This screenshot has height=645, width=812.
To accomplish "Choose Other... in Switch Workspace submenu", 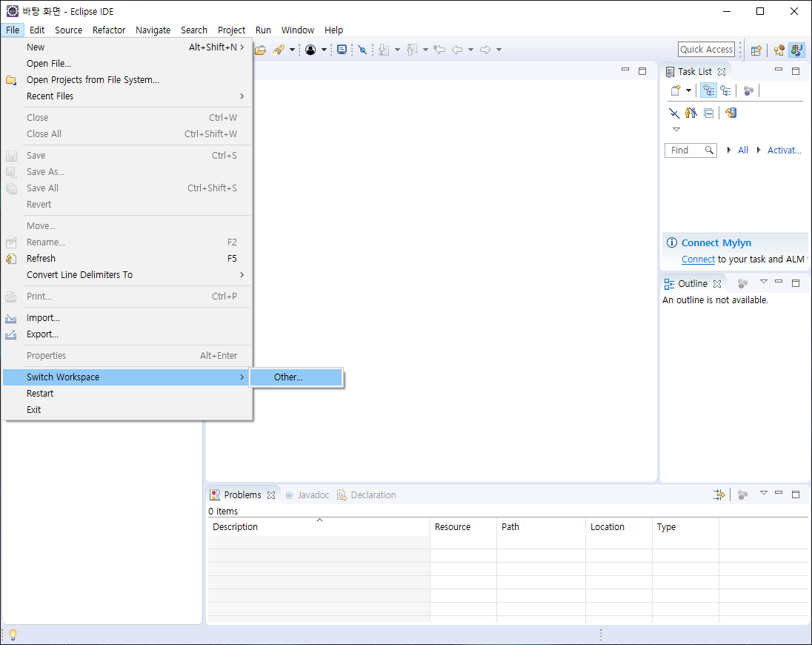I will (x=296, y=377).
